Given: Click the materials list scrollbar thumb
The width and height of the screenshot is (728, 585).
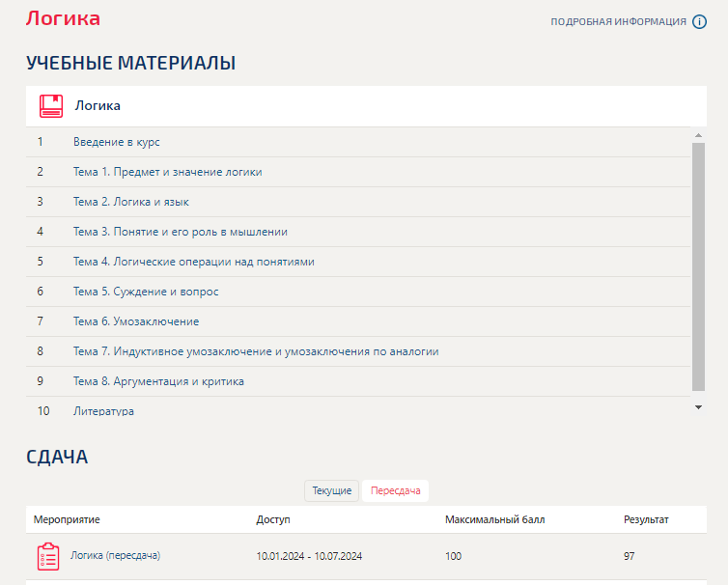Looking at the screenshot, I should [698, 267].
